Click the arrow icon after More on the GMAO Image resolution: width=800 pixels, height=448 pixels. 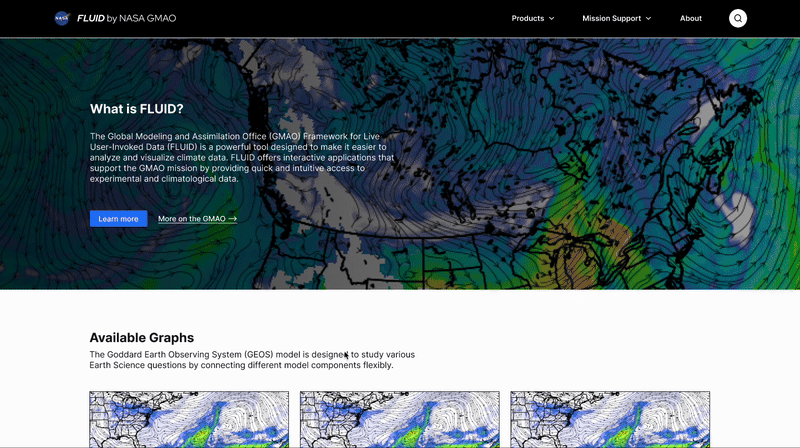[x=233, y=219]
